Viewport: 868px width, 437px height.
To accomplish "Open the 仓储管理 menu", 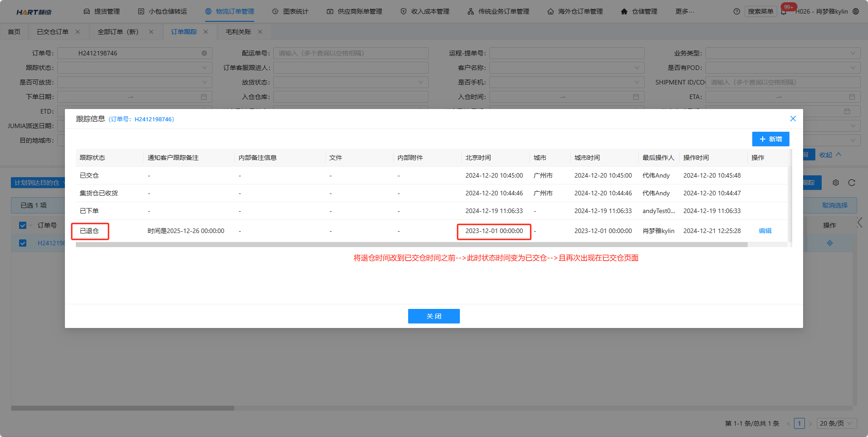I will pyautogui.click(x=639, y=11).
